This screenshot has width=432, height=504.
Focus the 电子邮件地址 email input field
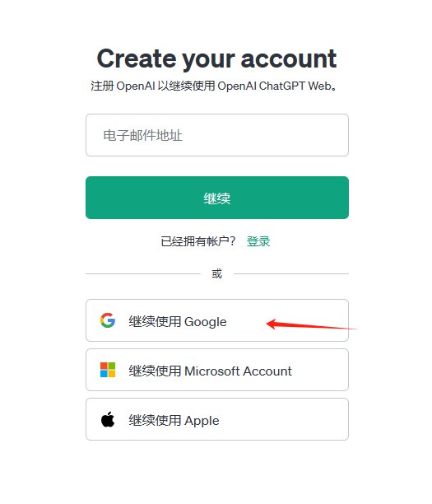click(x=217, y=135)
